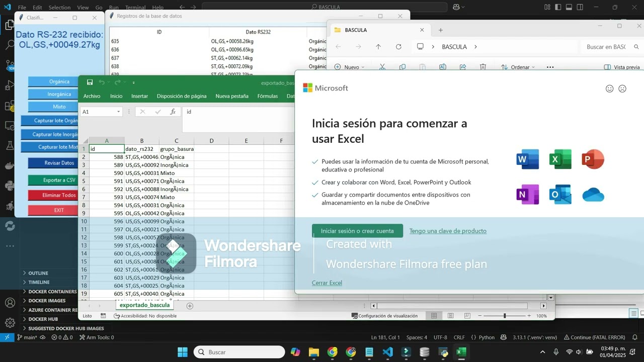Click the Cerrar Excel link
The height and width of the screenshot is (362, 644).
327,283
